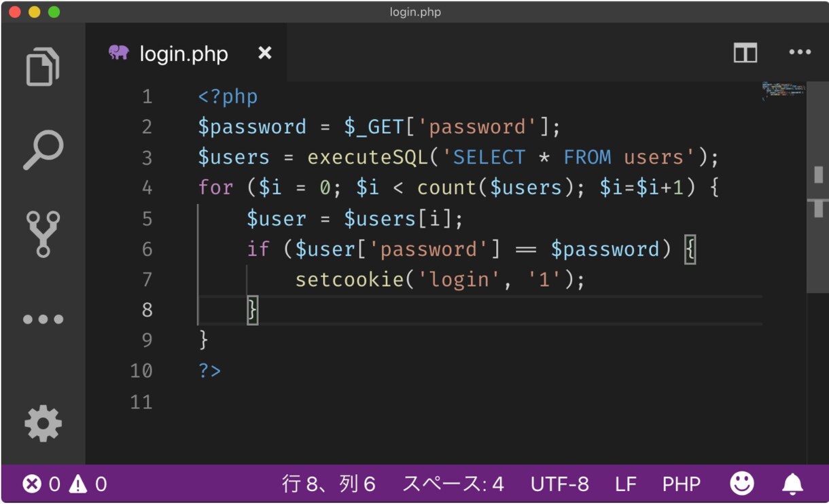Click the window title login.php

[x=414, y=12]
